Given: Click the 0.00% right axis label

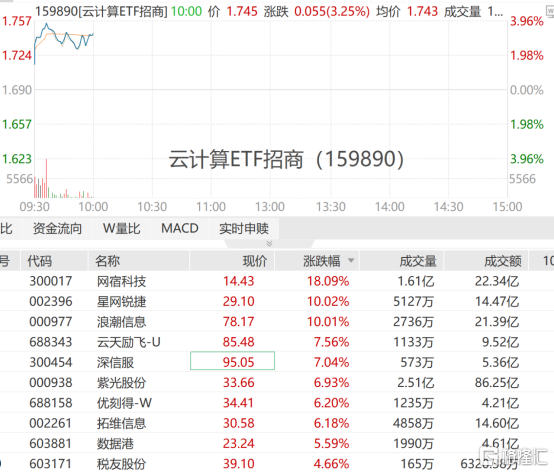Looking at the screenshot, I should coord(527,90).
